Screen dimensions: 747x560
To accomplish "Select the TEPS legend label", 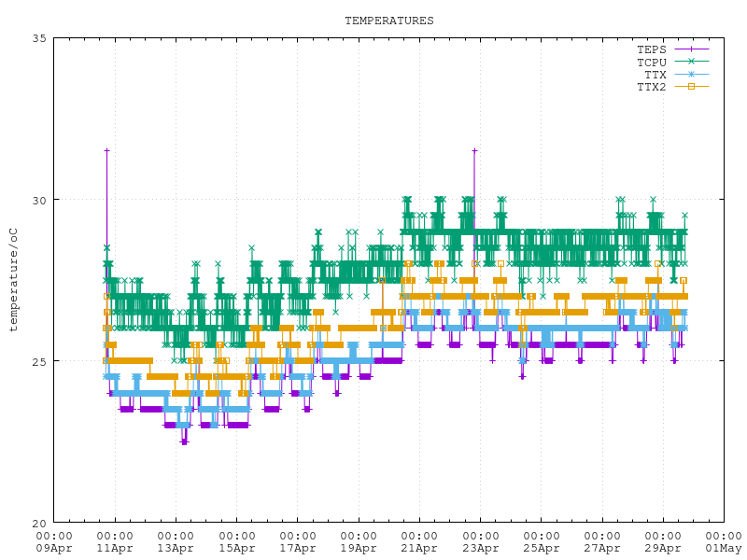I will coord(652,49).
